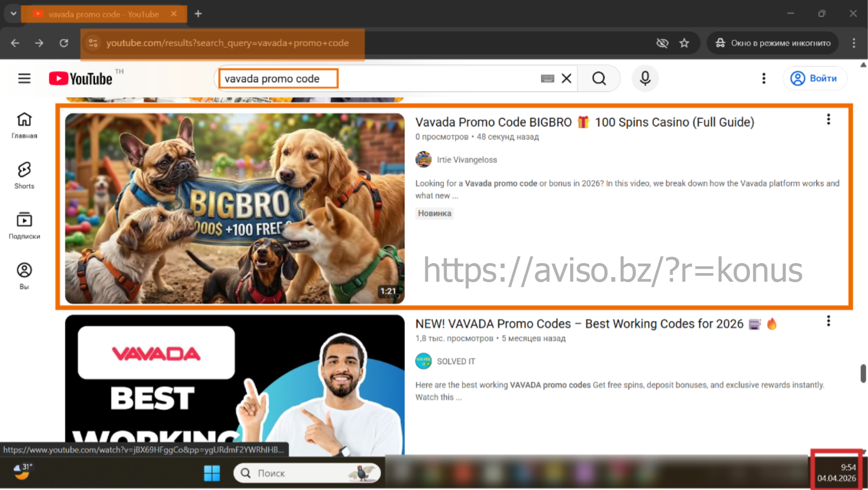Run the search with the magnifier button
This screenshot has width=868, height=490.
(599, 78)
